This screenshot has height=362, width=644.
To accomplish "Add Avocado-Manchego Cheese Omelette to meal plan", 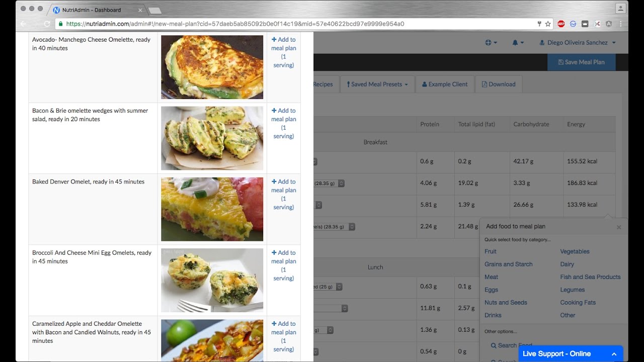I will click(284, 52).
